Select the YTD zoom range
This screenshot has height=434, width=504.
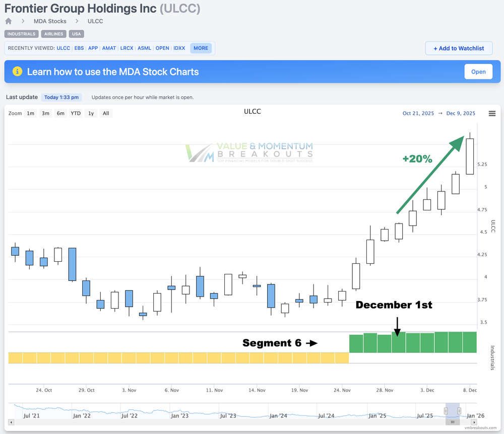76,113
